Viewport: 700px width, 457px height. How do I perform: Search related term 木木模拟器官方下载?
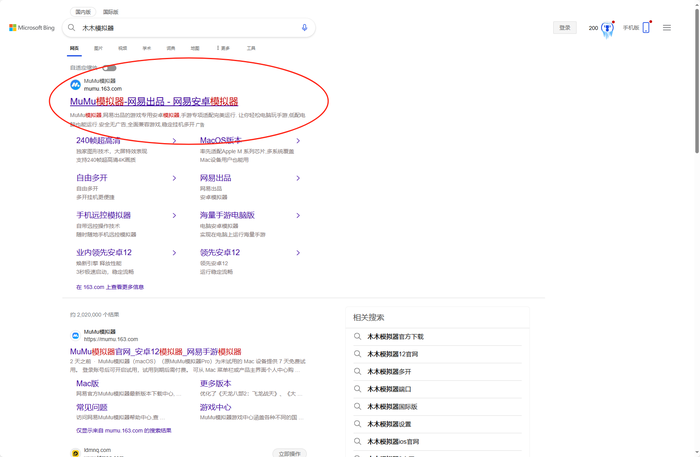click(x=396, y=337)
